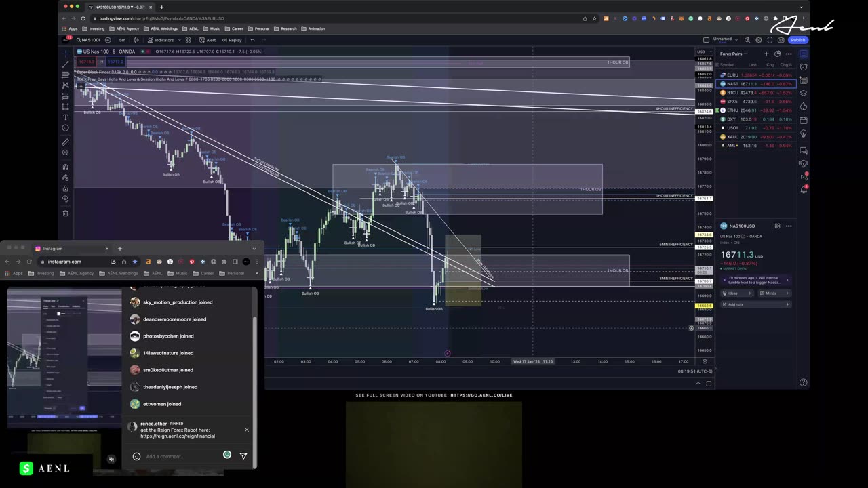Open the quick search icon
868x488 pixels.
tap(748, 40)
